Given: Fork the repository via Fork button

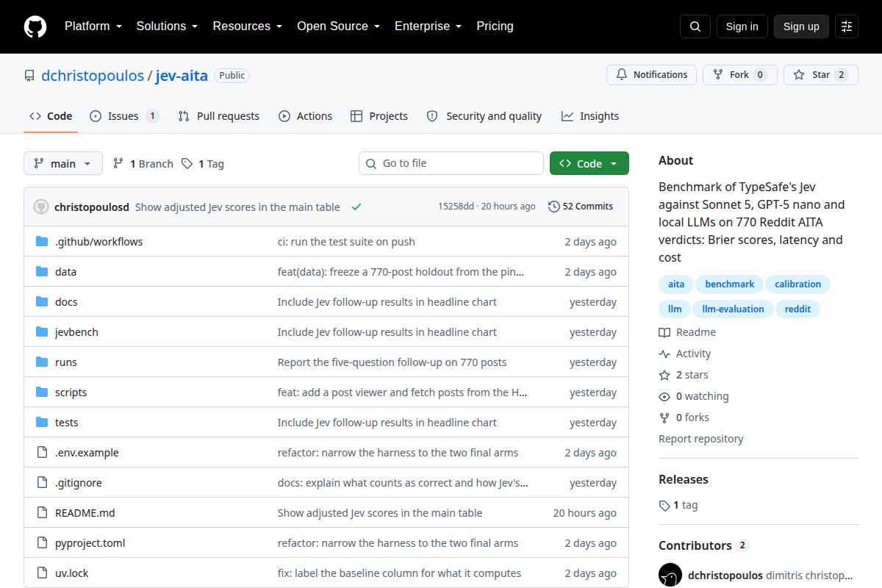Looking at the screenshot, I should (739, 75).
